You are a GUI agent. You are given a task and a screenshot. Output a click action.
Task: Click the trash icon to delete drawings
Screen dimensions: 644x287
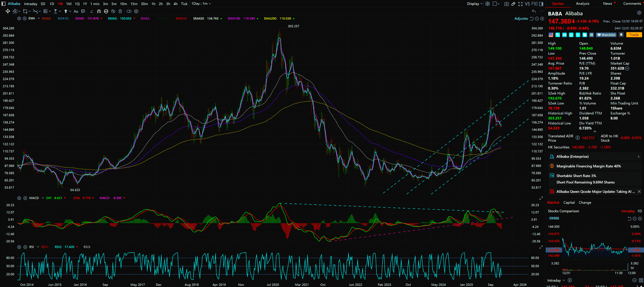coord(120,11)
